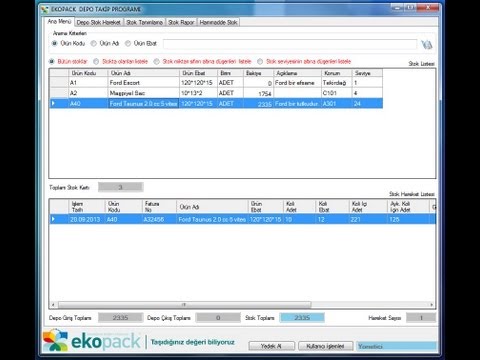Click the horizontal scrollbar thumb in movement list
The height and width of the screenshot is (360, 480).
click(185, 305)
